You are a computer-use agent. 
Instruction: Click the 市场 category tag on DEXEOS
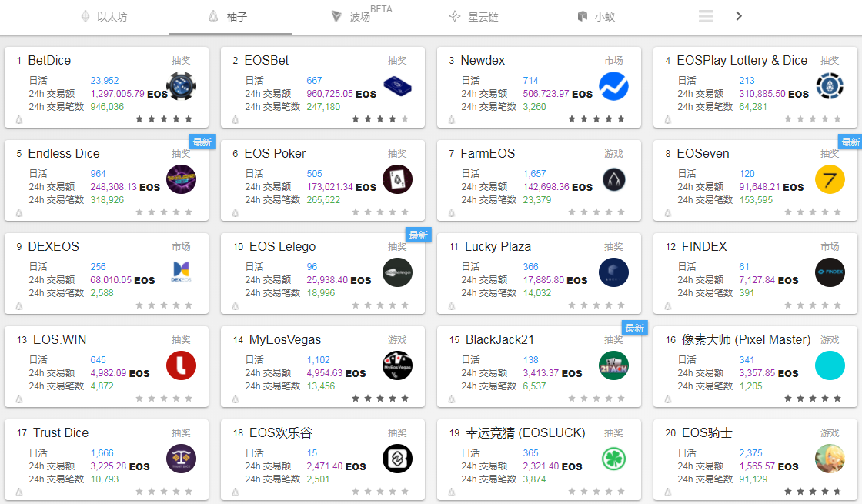(181, 247)
